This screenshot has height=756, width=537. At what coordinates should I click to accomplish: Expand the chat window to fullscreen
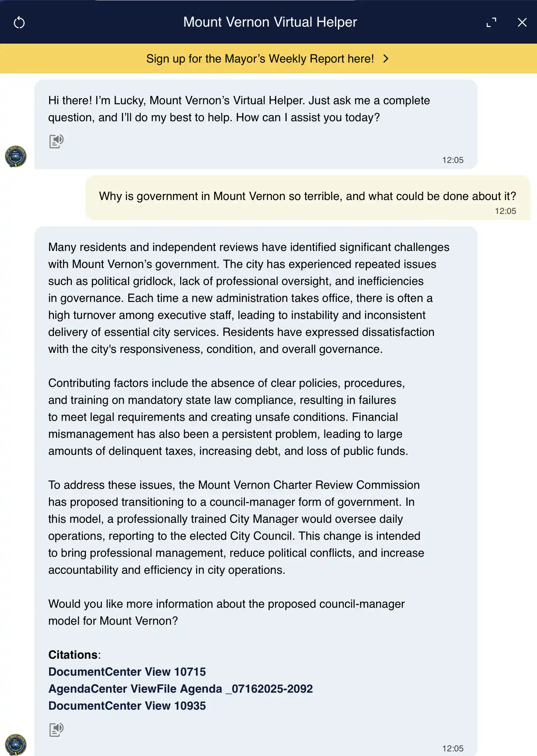pos(491,22)
